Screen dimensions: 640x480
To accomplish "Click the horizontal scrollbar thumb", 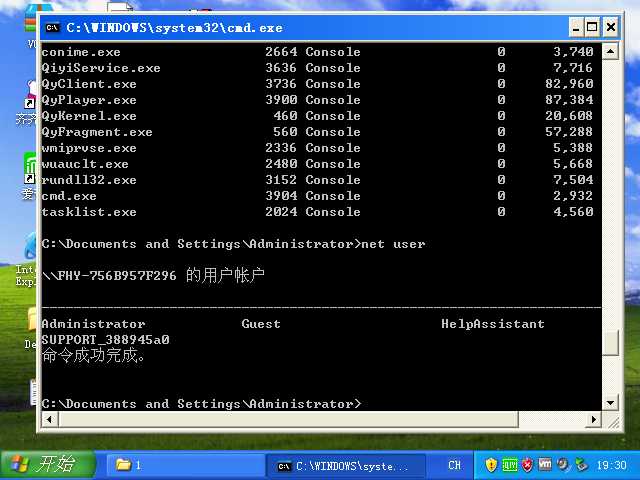I will 288,419.
